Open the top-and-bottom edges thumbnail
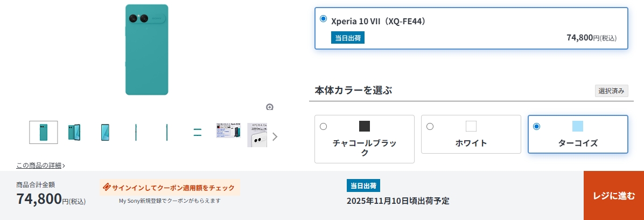The image size is (644, 220). click(198, 132)
